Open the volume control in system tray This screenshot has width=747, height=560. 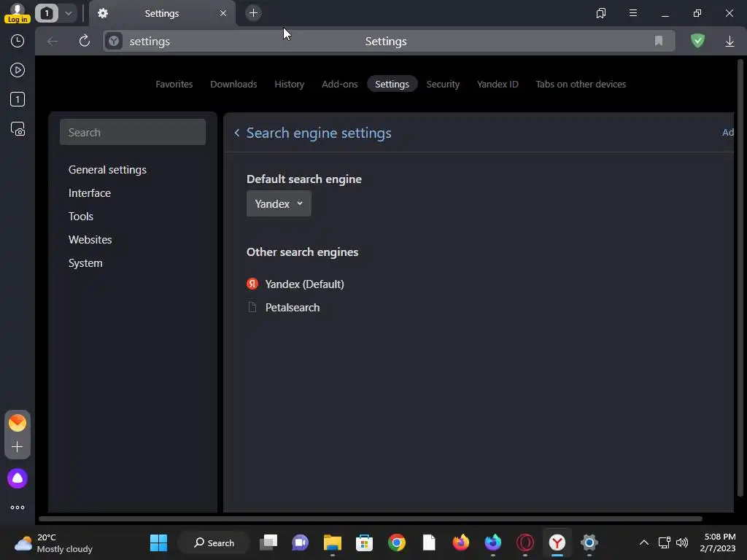click(682, 542)
